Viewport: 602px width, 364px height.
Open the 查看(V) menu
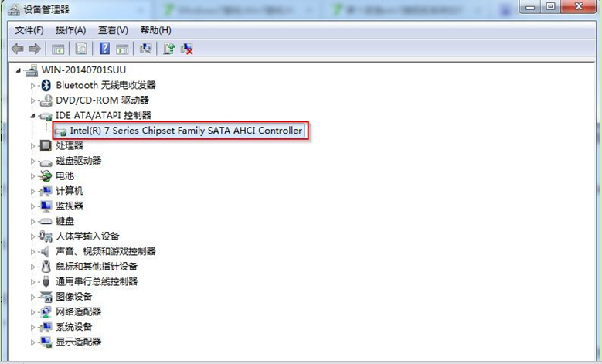tap(113, 30)
